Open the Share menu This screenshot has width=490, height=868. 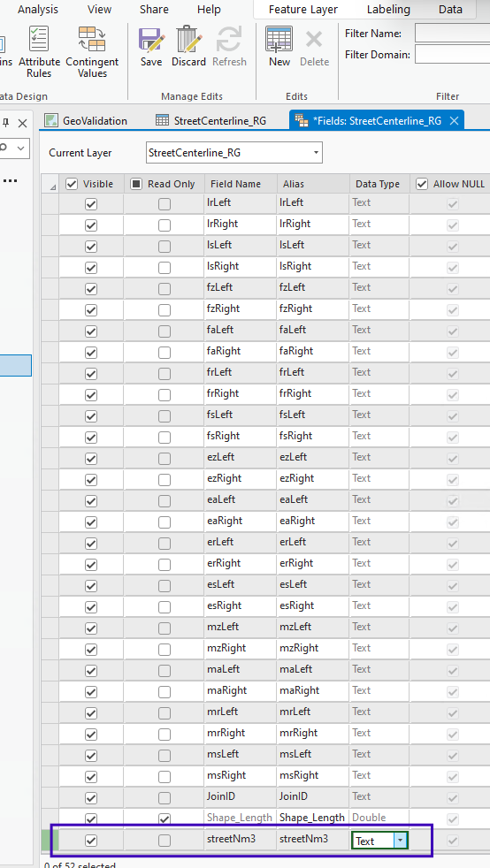(x=154, y=10)
